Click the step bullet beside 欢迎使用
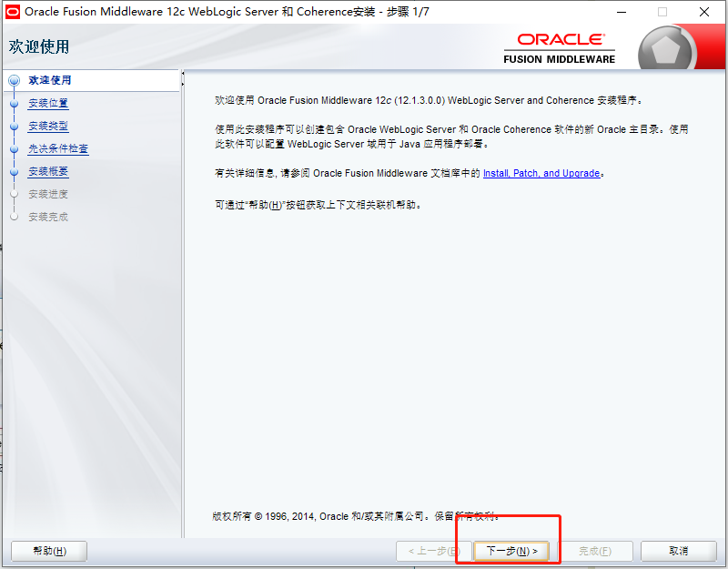The height and width of the screenshot is (569, 728). coord(15,80)
